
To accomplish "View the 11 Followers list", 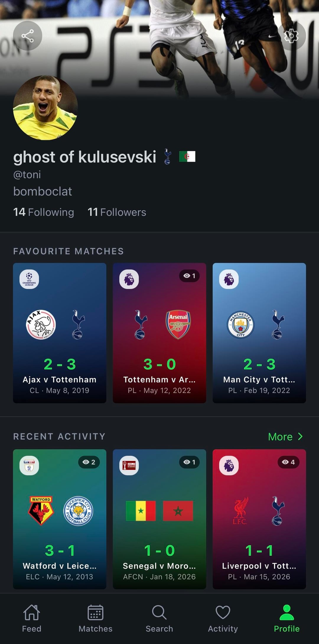I will (117, 212).
